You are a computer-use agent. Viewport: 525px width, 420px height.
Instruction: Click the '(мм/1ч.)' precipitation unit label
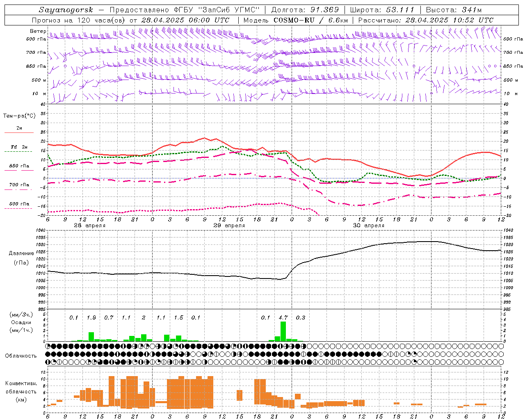point(21,330)
